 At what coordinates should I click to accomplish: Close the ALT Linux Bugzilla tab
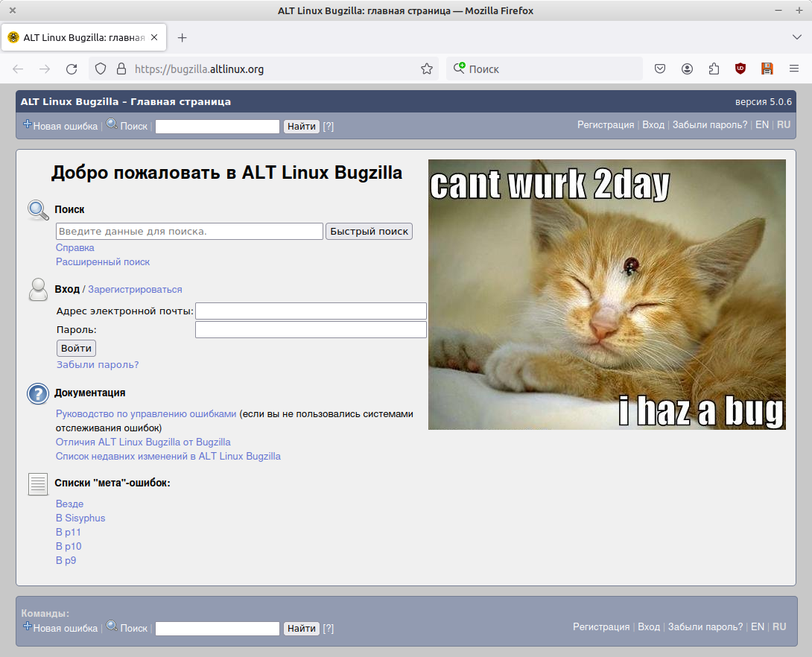[154, 37]
